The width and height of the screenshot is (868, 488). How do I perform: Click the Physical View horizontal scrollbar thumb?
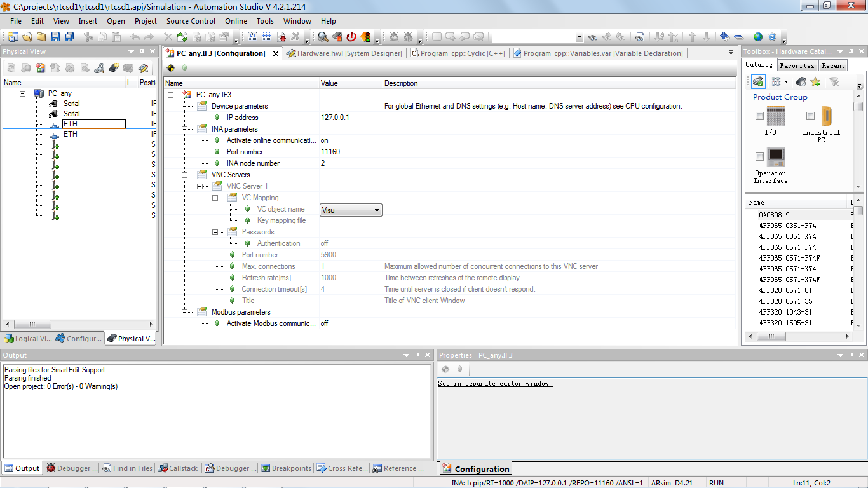point(32,324)
